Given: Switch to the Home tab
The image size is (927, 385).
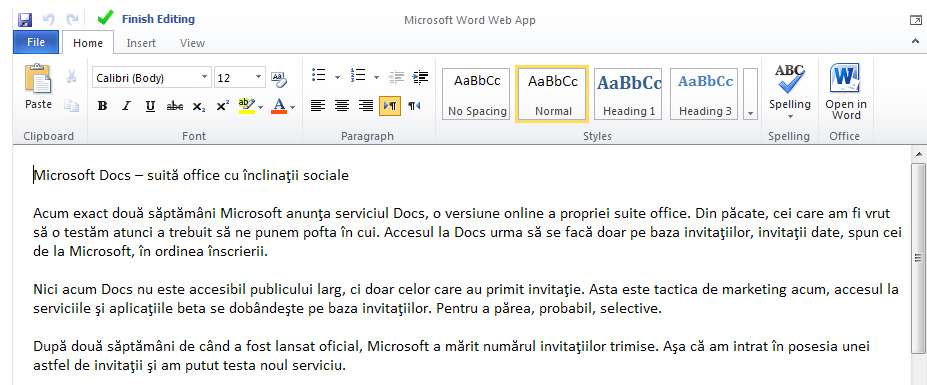Looking at the screenshot, I should [88, 43].
